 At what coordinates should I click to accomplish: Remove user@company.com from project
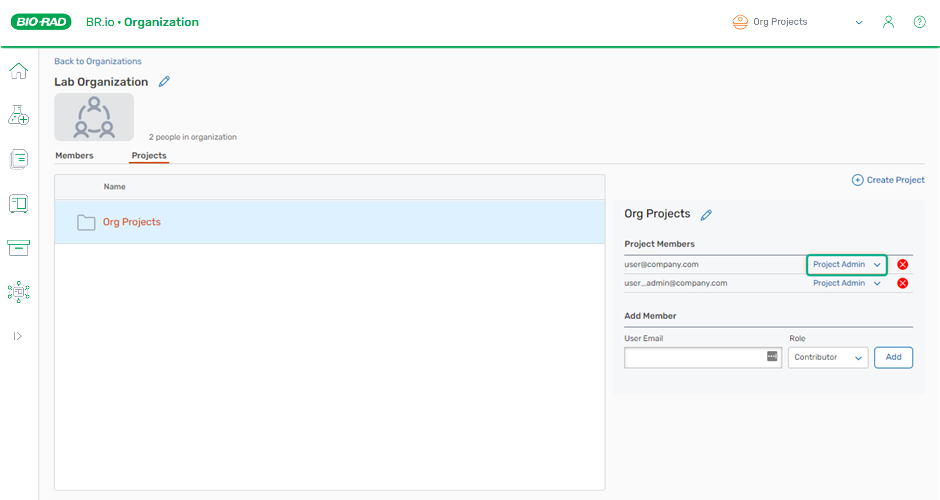click(902, 265)
